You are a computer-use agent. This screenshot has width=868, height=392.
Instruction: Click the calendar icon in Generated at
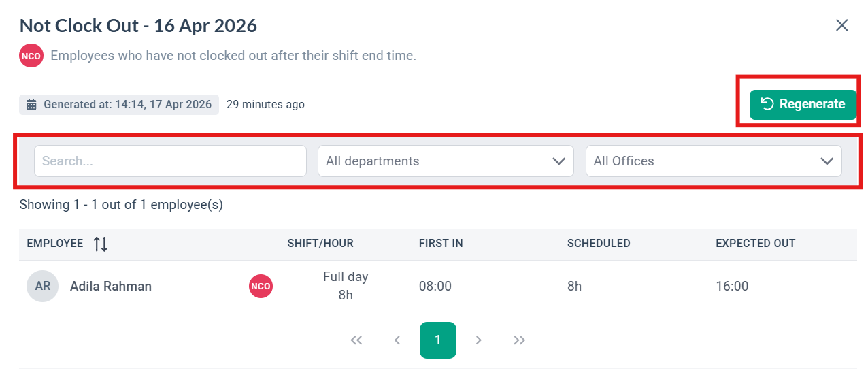[x=31, y=105]
